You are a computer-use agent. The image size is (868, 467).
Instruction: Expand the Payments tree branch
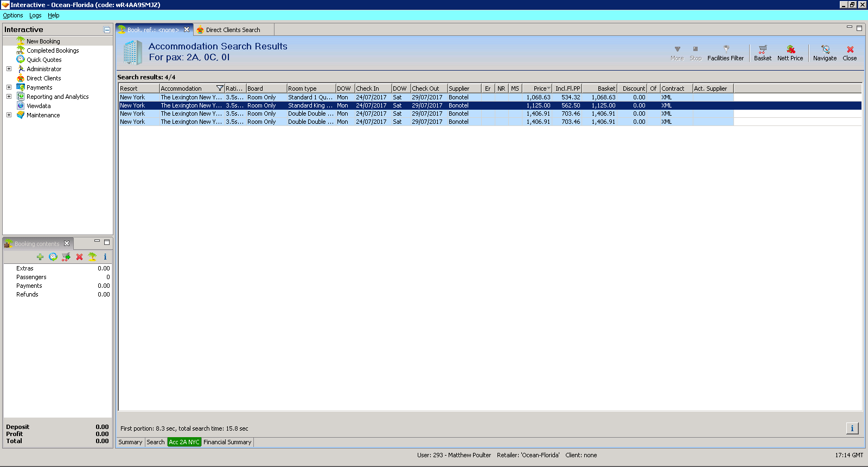9,87
